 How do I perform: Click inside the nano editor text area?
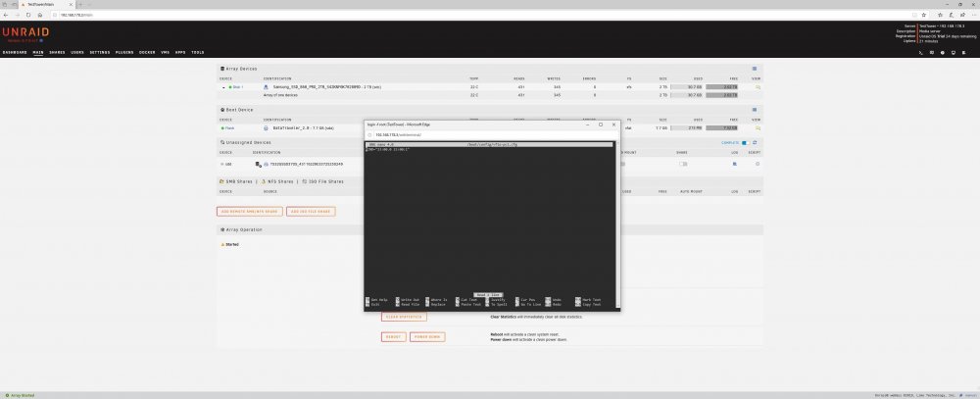(489, 222)
